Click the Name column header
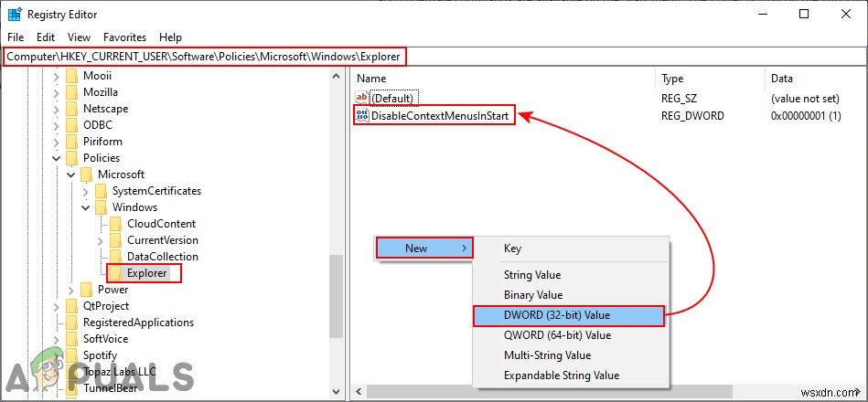This screenshot has width=868, height=402. coord(504,79)
